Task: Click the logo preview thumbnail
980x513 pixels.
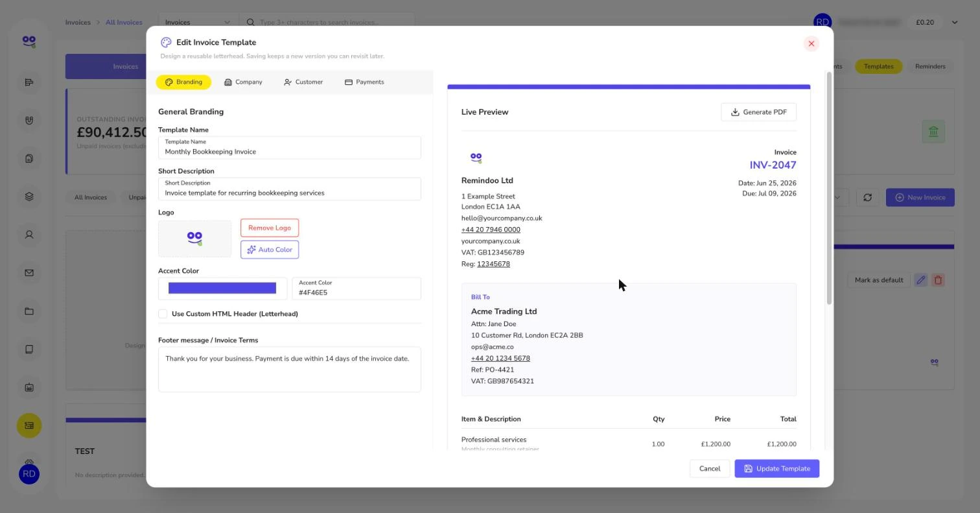Action: (194, 239)
